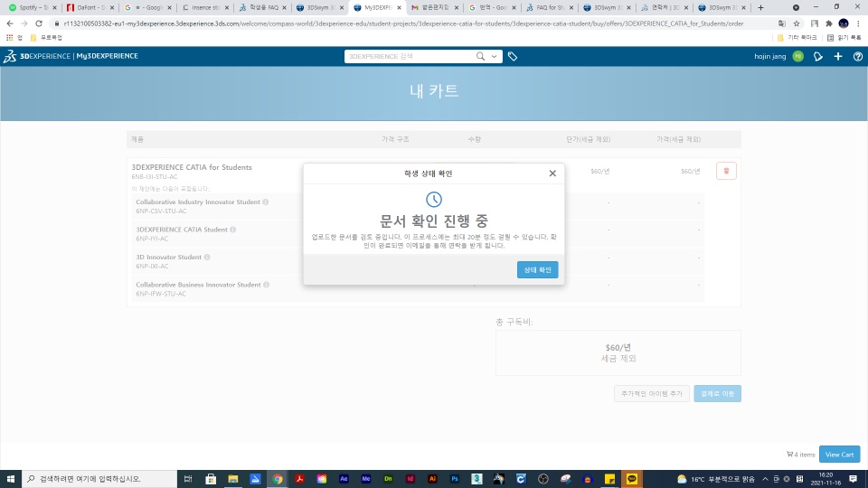Click the 결제로 이동 checkout button

coord(717,393)
